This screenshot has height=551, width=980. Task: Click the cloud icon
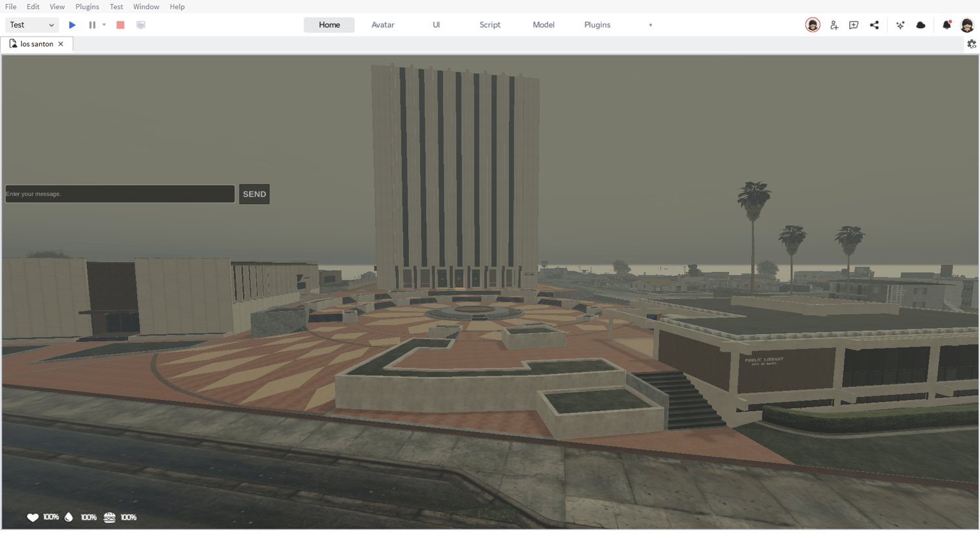[x=921, y=25]
